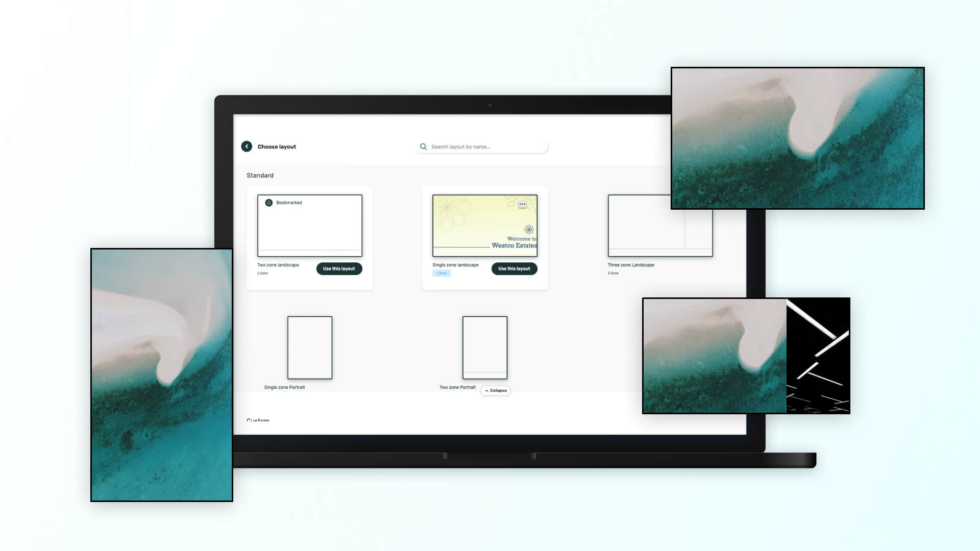Click Use this layout for Two zone landscape
This screenshot has height=551, width=980.
tap(338, 268)
